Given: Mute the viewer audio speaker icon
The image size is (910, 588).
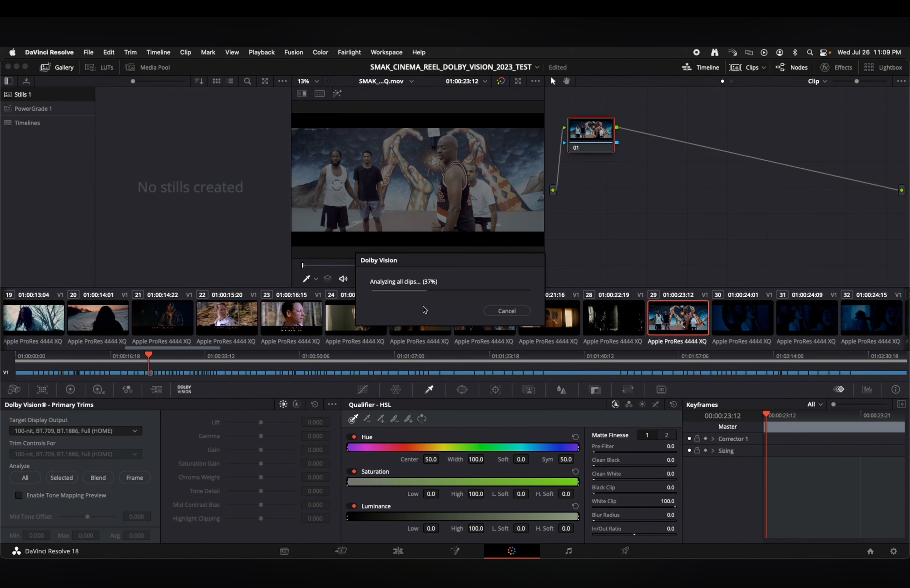Looking at the screenshot, I should [343, 279].
